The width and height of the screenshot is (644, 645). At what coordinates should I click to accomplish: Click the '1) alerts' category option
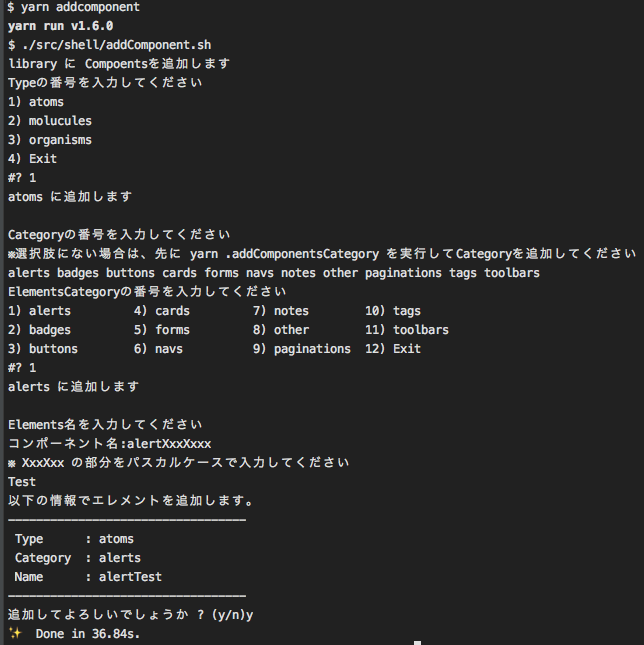tap(40, 311)
